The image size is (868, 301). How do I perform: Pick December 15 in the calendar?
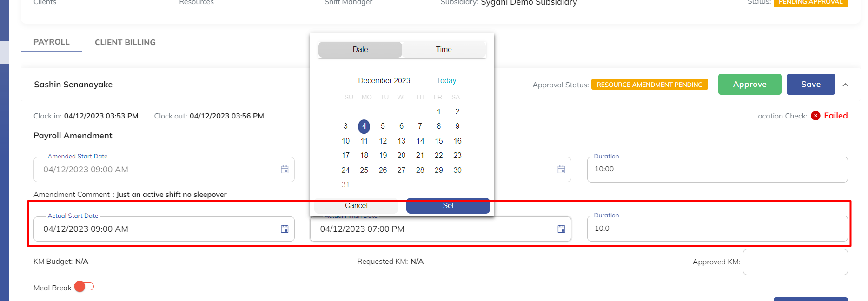tap(438, 141)
